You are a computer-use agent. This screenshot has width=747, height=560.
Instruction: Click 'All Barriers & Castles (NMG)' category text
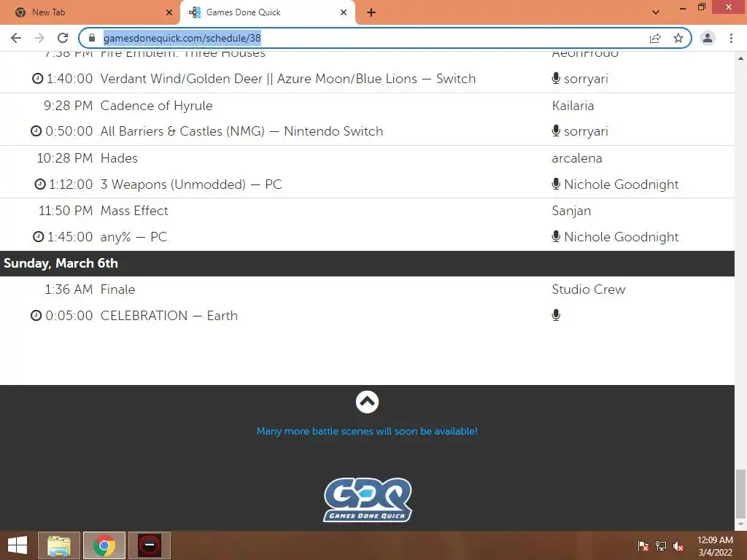click(x=182, y=131)
